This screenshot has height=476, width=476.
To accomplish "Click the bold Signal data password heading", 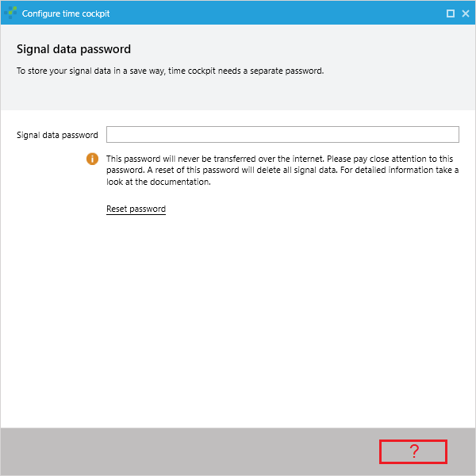I will point(74,49).
